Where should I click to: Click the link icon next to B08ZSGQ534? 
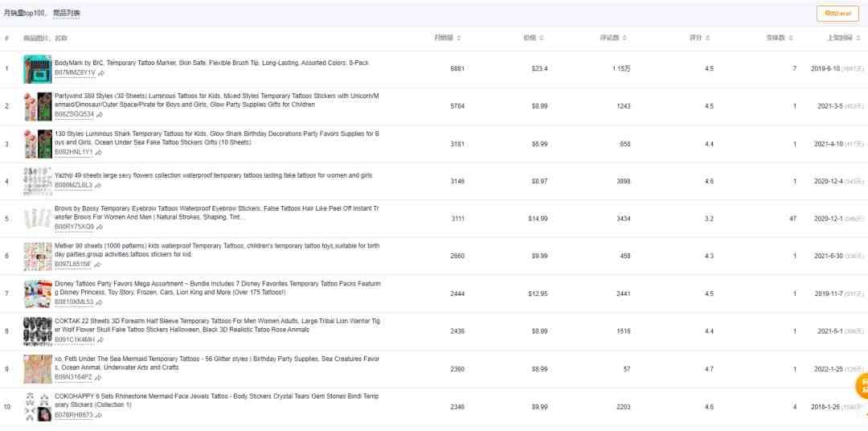[99, 114]
